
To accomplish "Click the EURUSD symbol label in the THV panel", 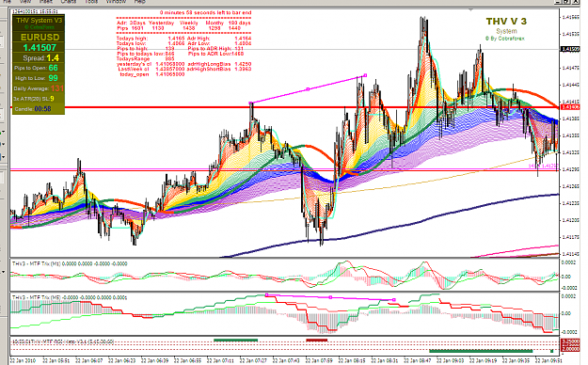I will (x=40, y=37).
